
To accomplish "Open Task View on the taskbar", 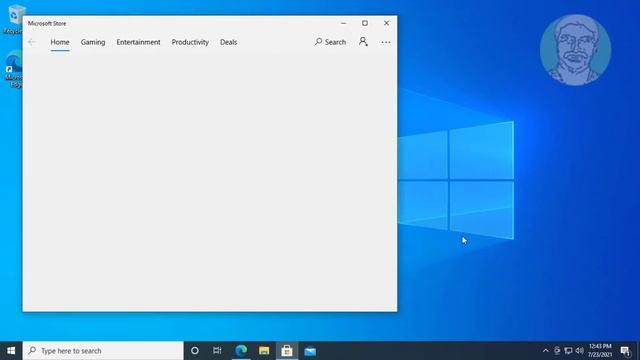I will 217,351.
